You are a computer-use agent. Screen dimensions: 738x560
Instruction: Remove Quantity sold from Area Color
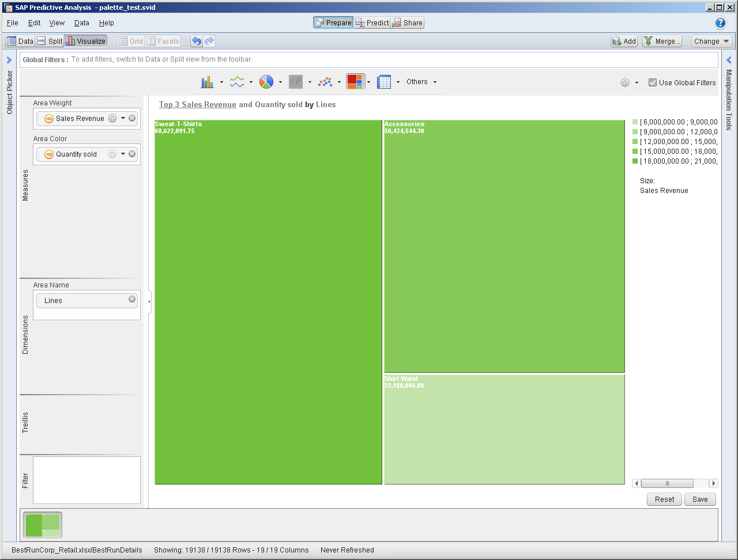[132, 154]
